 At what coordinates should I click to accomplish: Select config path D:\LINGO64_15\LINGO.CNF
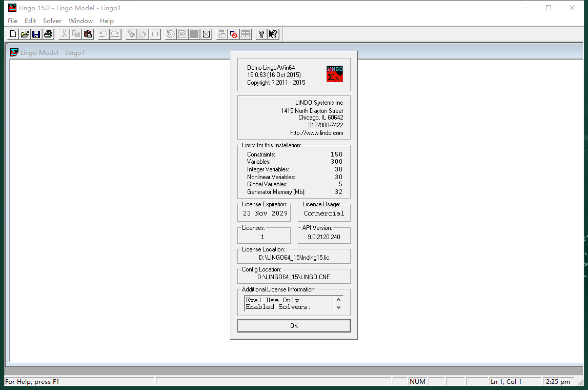[x=294, y=277]
